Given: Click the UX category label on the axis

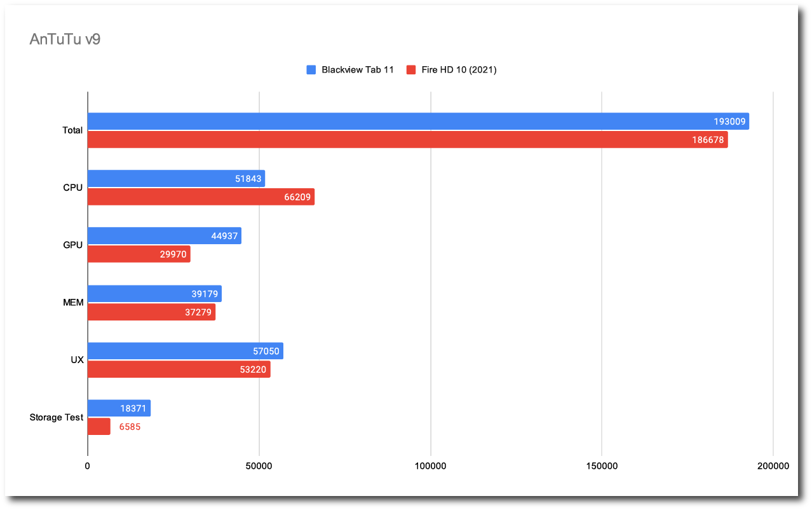Looking at the screenshot, I should [x=77, y=360].
